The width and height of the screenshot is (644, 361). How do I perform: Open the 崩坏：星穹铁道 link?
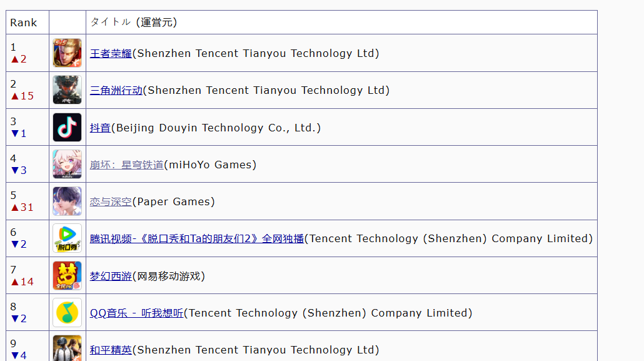pos(126,165)
